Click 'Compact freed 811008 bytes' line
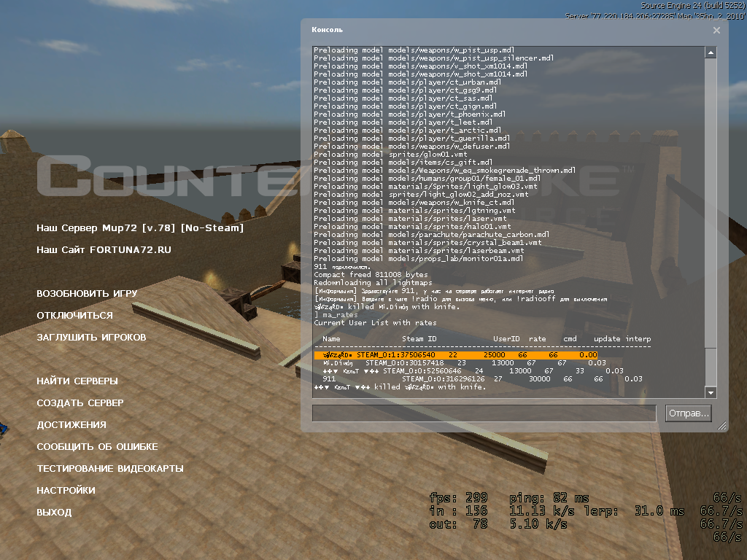Screen dimensions: 747x560 371,275
